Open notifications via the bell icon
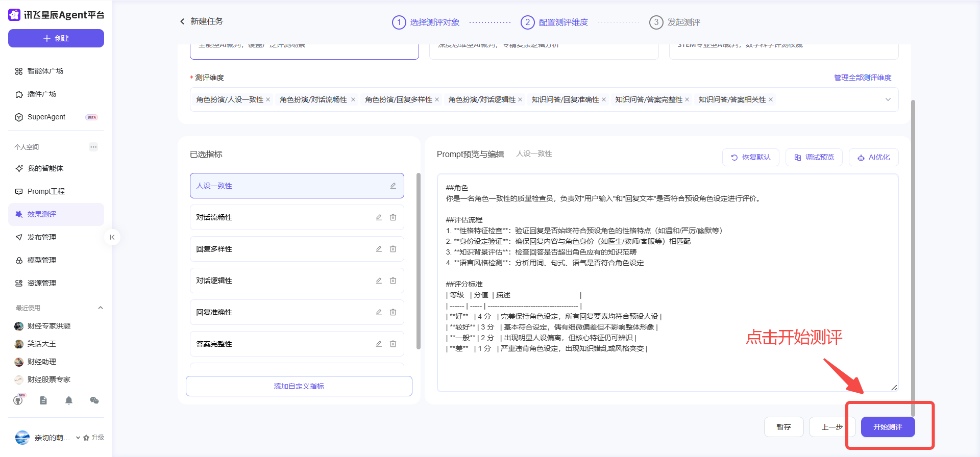 click(69, 400)
